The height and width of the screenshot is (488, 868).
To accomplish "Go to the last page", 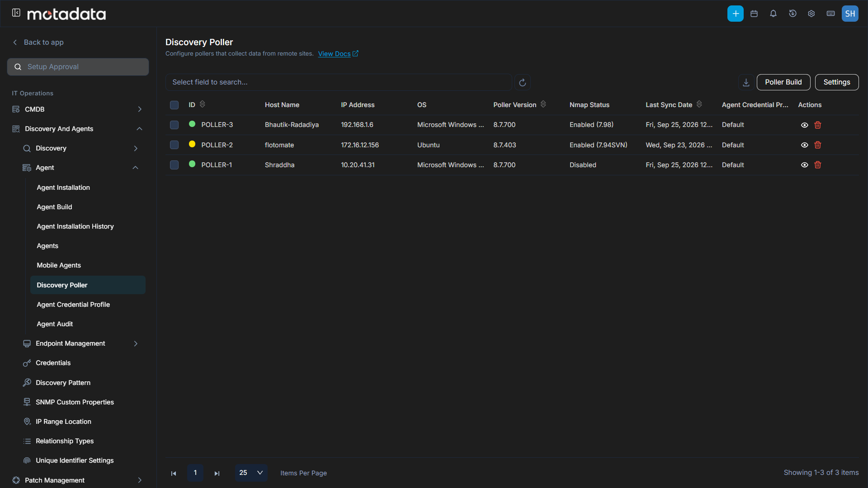I will pyautogui.click(x=217, y=473).
